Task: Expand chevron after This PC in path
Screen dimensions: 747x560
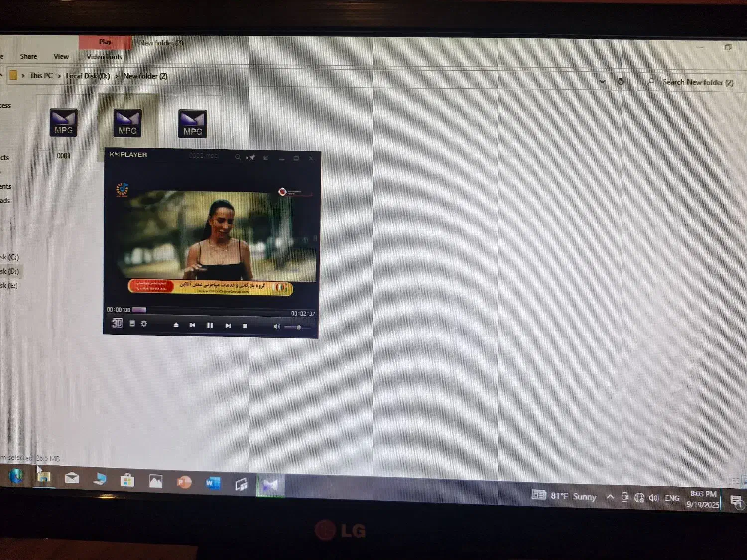Action: click(x=59, y=76)
